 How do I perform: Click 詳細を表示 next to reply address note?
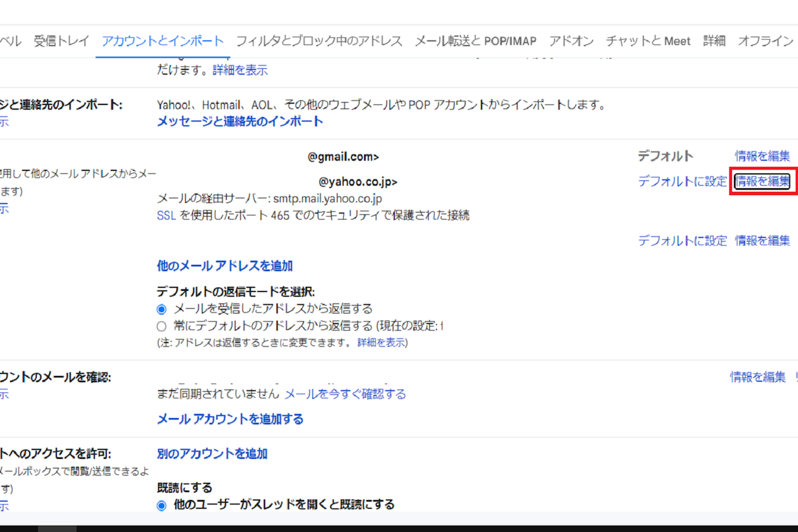[381, 343]
